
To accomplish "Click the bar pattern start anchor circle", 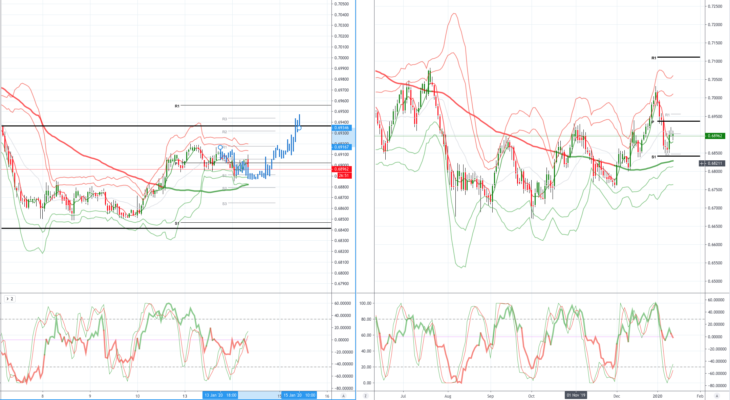I will tap(220, 147).
